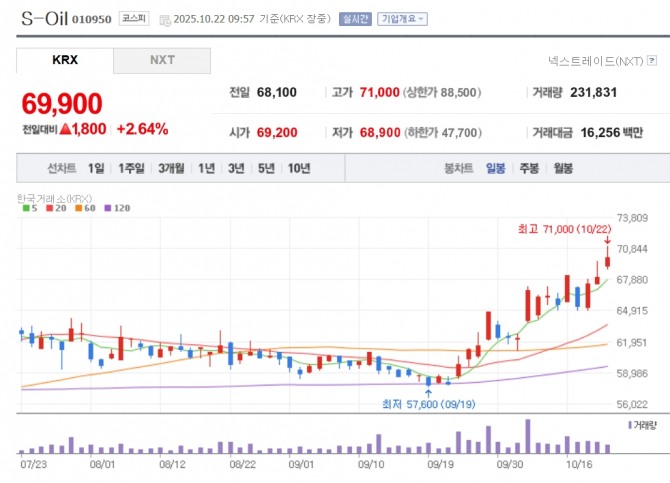Image resolution: width=670 pixels, height=483 pixels.
Task: Select the 1년 line chart period
Action: point(206,168)
